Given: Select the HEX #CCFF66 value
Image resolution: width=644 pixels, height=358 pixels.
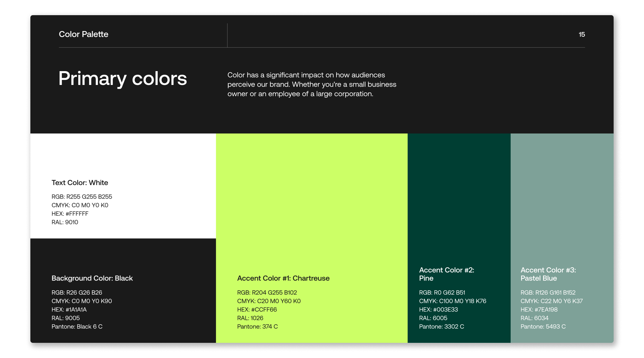Looking at the screenshot, I should (257, 309).
